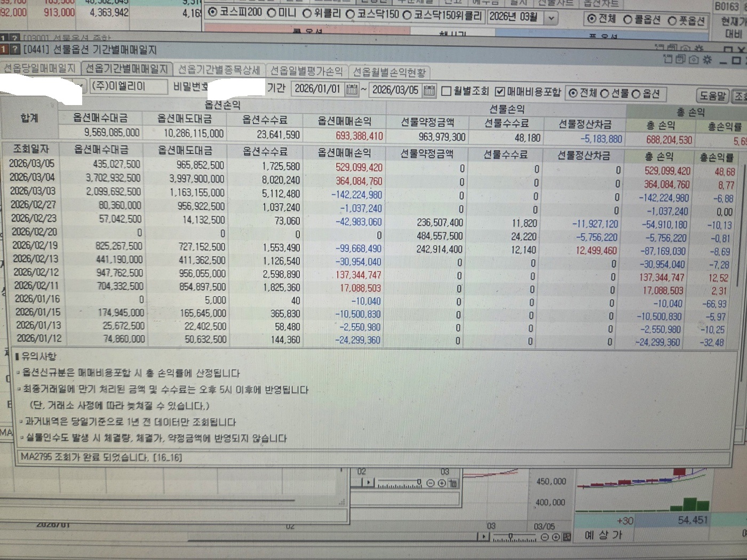Click the 2026/03/05 row in 조회일자 column

click(32, 163)
